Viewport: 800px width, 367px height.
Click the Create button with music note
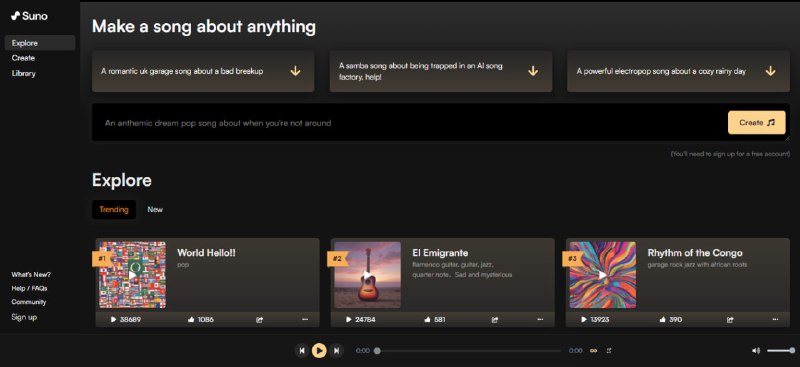[757, 123]
